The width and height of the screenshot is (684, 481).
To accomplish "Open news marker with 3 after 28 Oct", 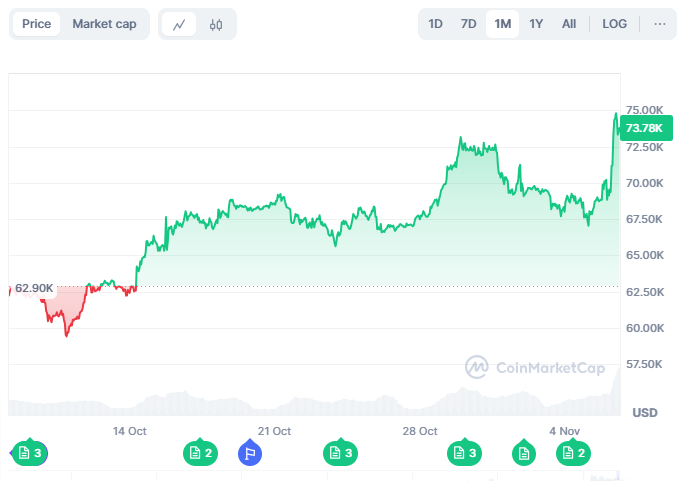I will point(465,453).
